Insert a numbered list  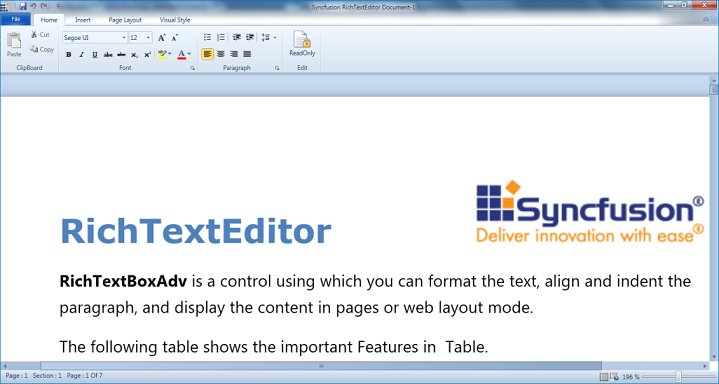[x=221, y=38]
